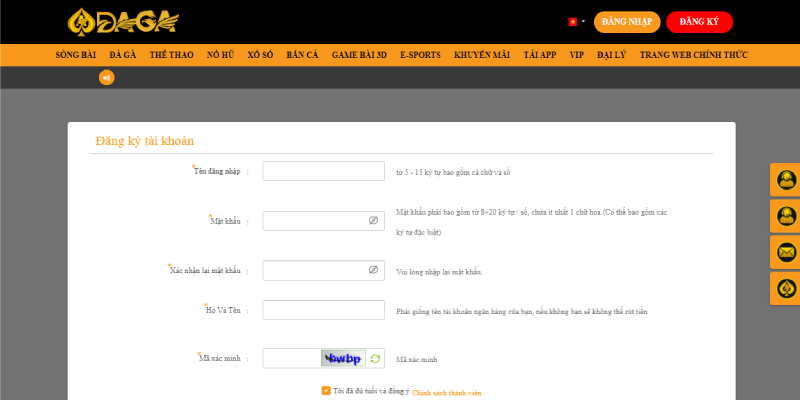This screenshot has height=400, width=800.
Task: Open the THỂ THAO menu
Action: tap(171, 55)
